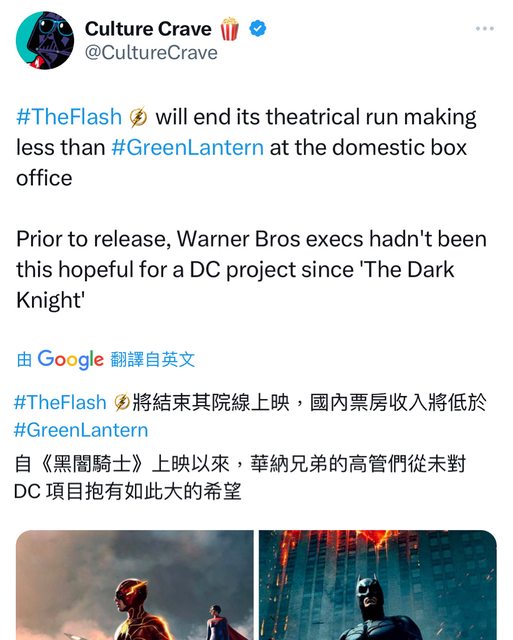Viewport: 513px width, 640px height.
Task: Open the #TheFlash hashtag in English tweet
Action: click(x=69, y=117)
